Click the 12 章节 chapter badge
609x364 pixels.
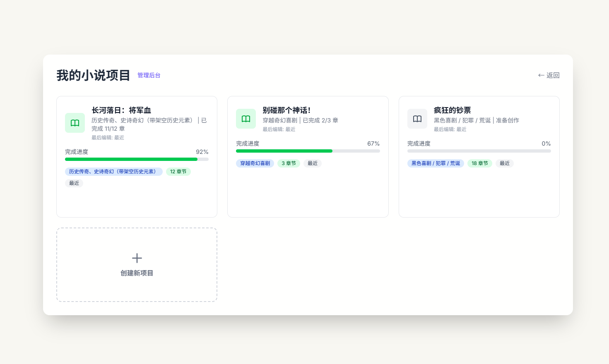tap(178, 172)
